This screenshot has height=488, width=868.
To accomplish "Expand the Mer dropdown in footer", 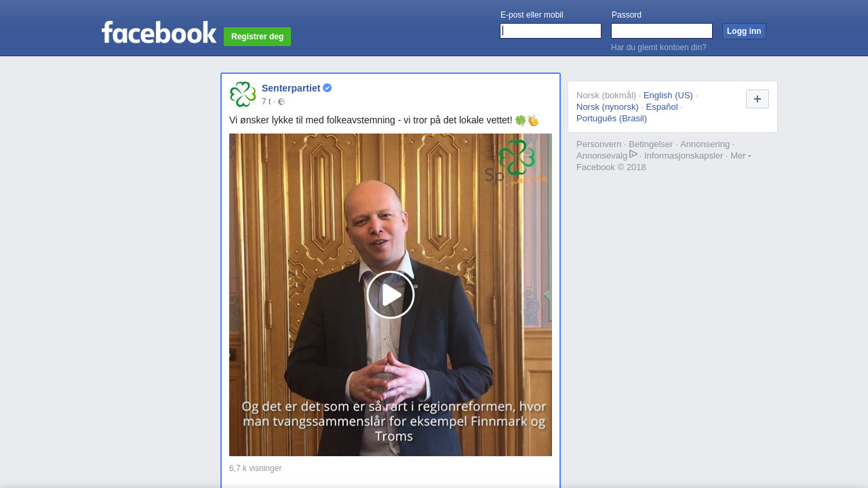I will click(x=741, y=155).
